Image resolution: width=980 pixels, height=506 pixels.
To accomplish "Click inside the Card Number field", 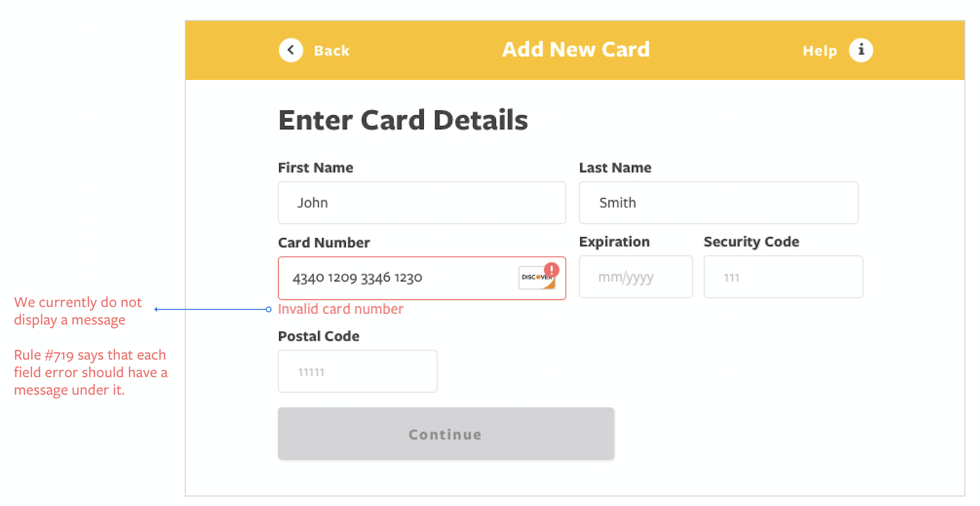I will point(395,278).
